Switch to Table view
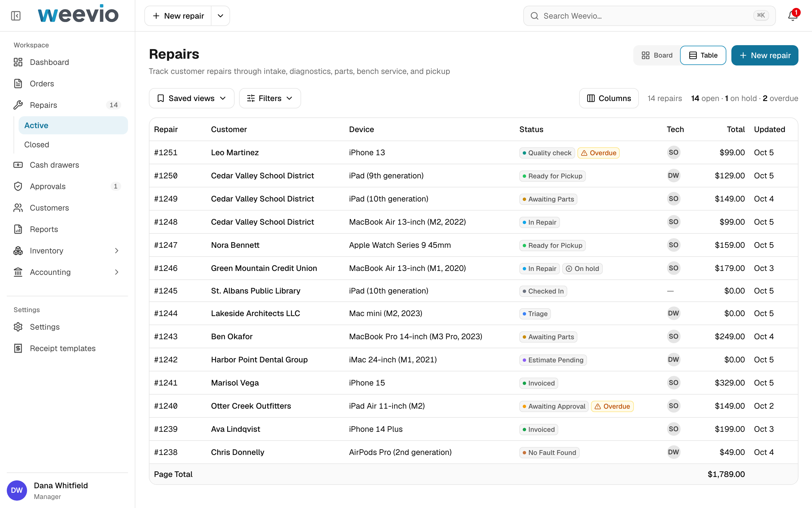 703,55
